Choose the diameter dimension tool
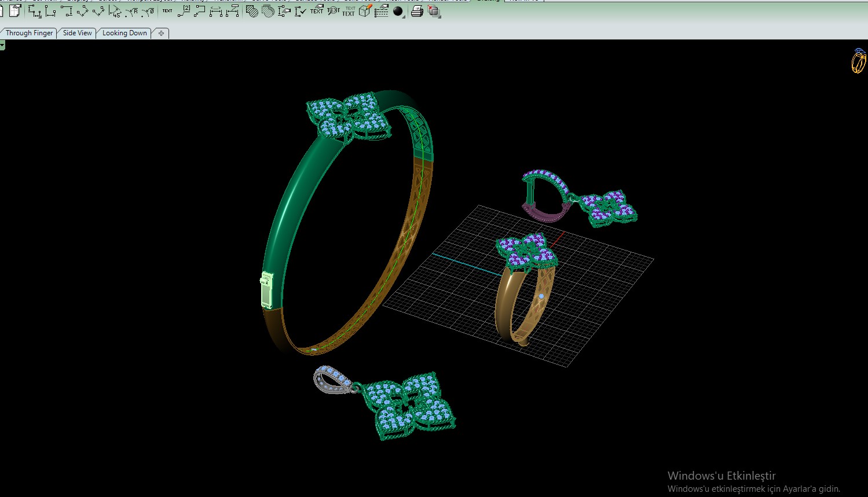868x497 pixels. pyautogui.click(x=148, y=11)
